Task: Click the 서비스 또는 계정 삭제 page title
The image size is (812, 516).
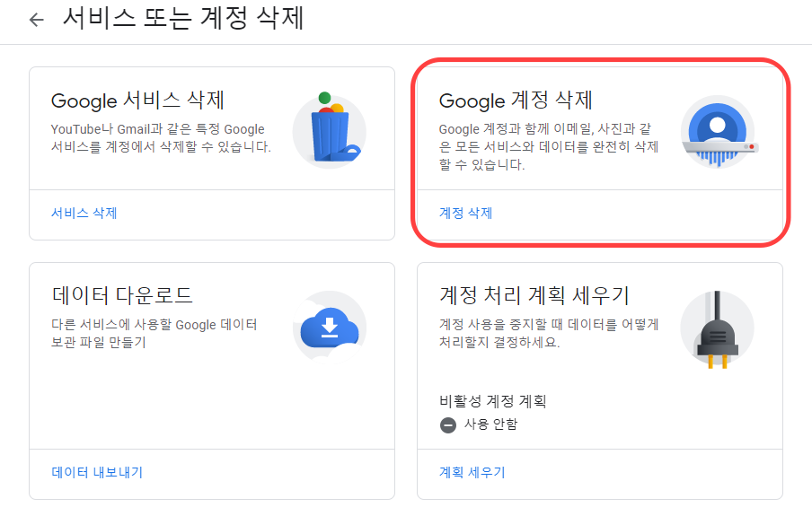Action: pos(183,19)
